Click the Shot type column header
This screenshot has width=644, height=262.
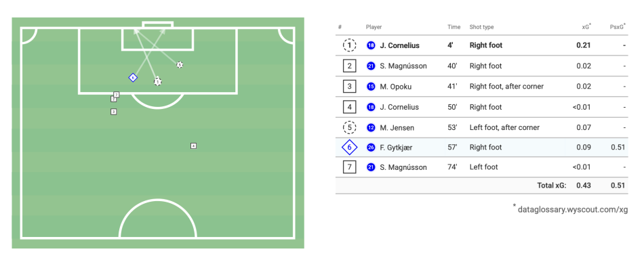click(482, 27)
